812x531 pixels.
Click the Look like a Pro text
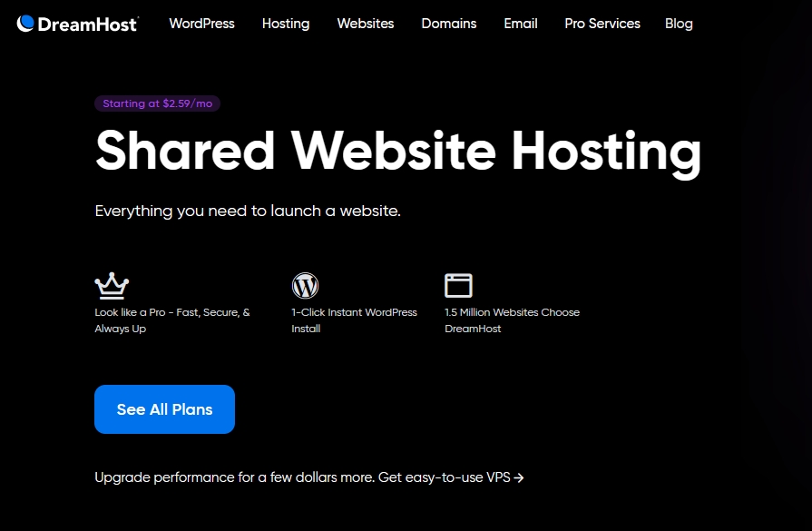pos(172,320)
